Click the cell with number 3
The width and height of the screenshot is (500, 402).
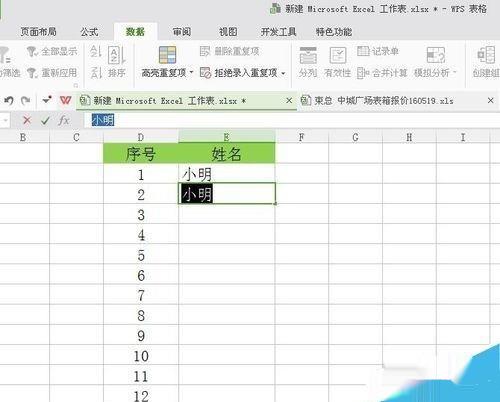point(141,214)
